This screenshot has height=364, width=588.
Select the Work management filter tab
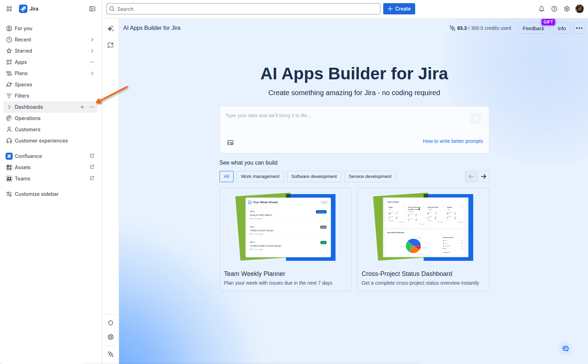click(x=260, y=177)
